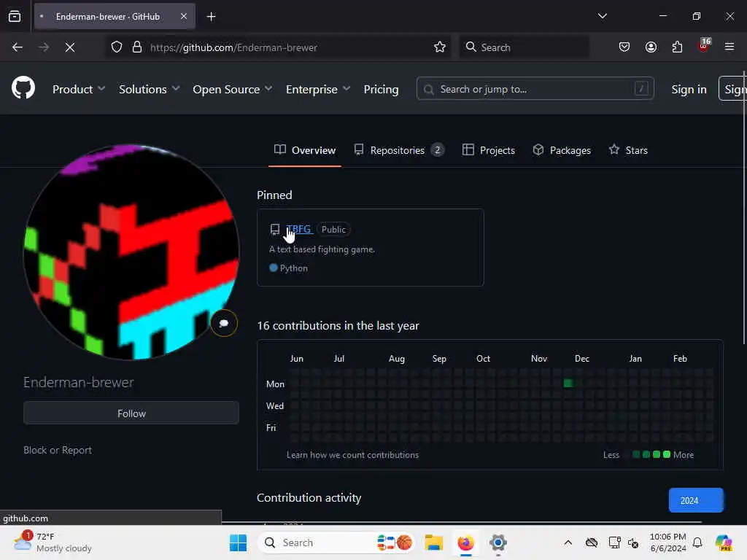Click the Python language label

tap(293, 268)
